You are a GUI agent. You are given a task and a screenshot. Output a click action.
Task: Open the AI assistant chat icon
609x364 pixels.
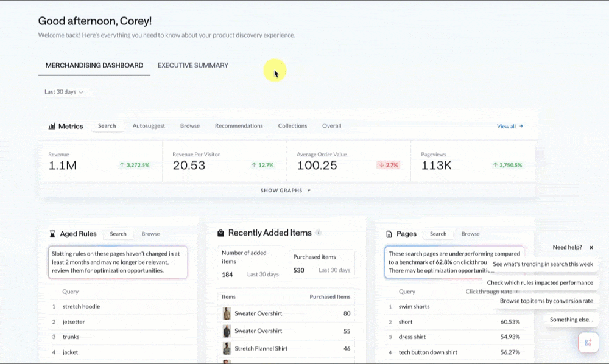[588, 342]
